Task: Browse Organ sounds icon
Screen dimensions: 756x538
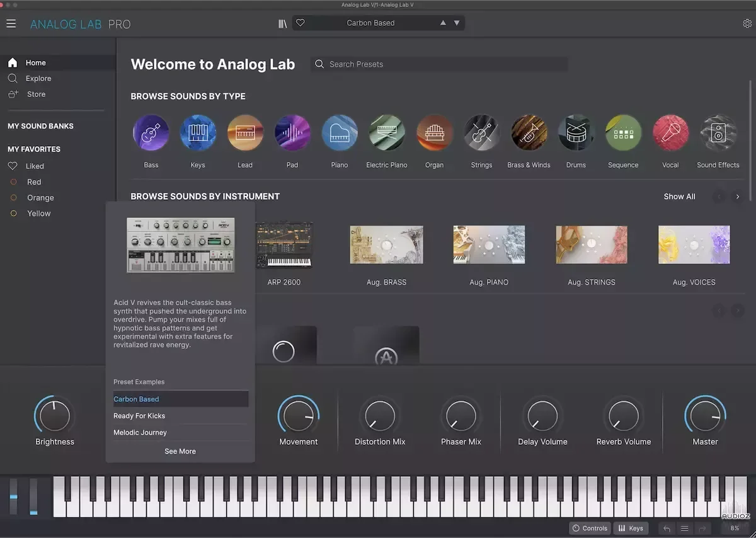Action: (434, 133)
